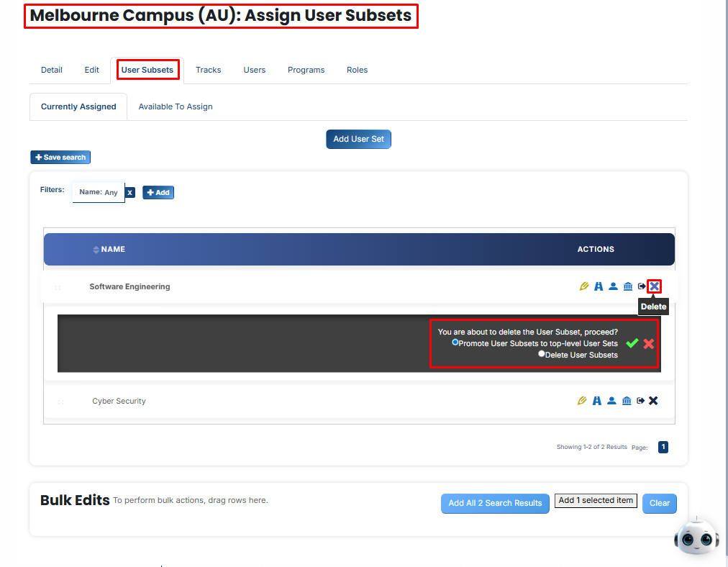728x567 pixels.
Task: Select Promote User Subsets to top-level radio
Action: (455, 343)
